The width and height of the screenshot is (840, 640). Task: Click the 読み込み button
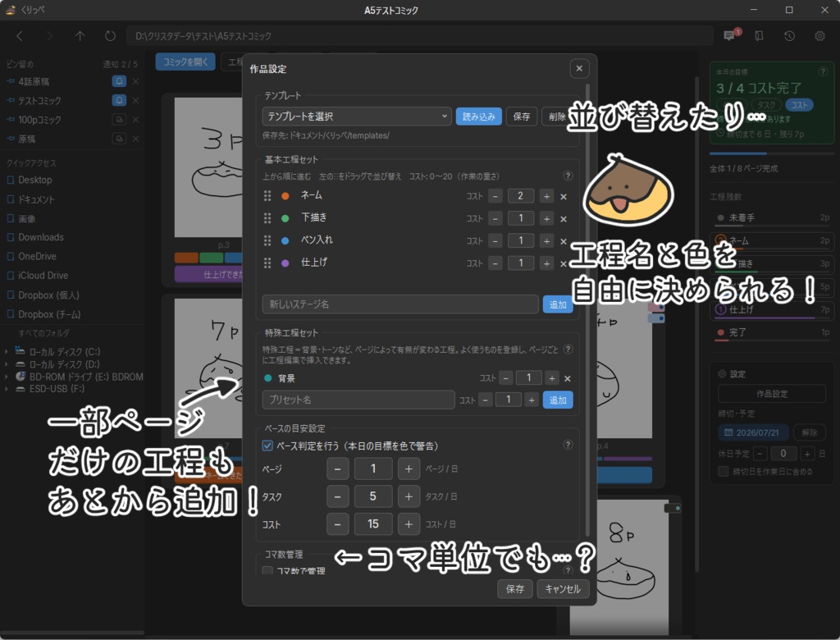pos(478,117)
